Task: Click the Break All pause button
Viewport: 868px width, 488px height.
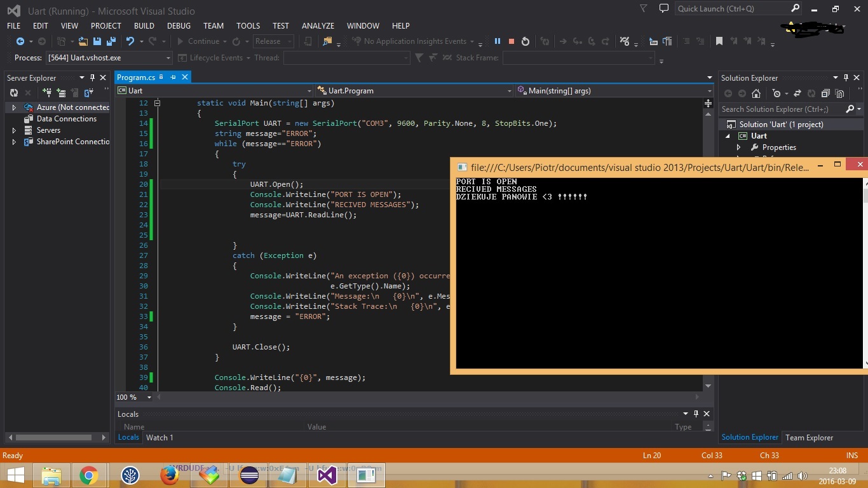Action: click(x=498, y=41)
